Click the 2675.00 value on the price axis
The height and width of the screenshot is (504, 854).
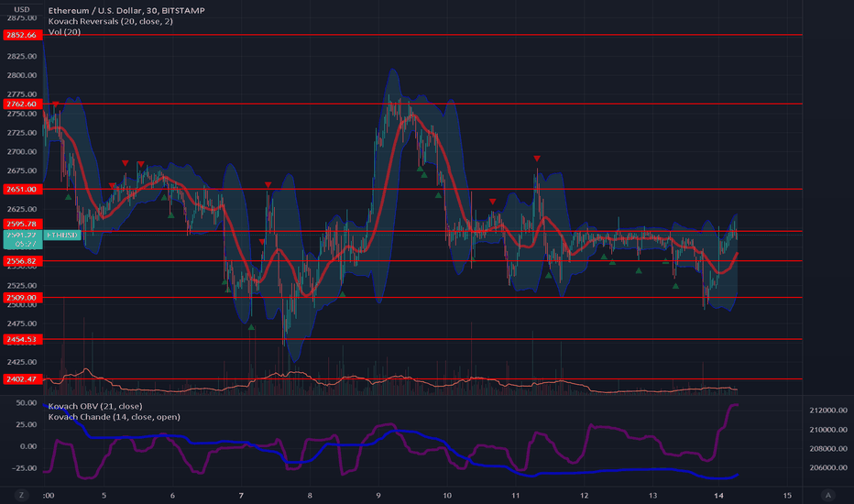click(22, 170)
